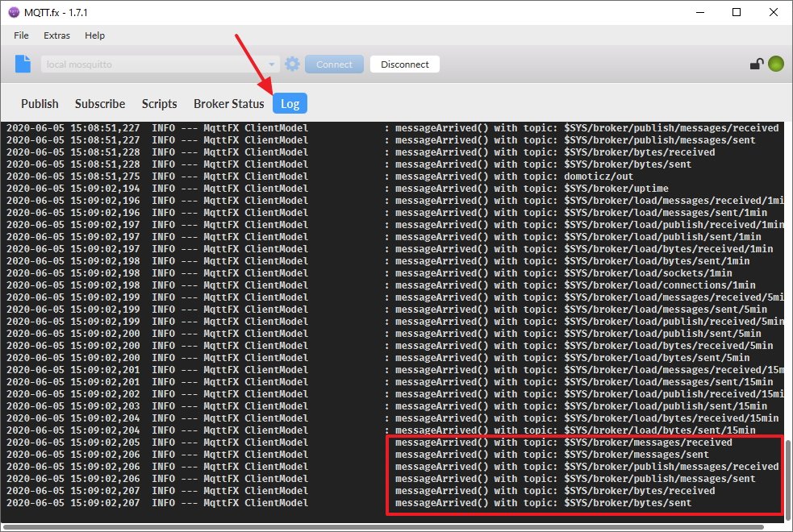This screenshot has height=532, width=793.
Task: Click the greyed-out Connect button
Action: click(334, 64)
